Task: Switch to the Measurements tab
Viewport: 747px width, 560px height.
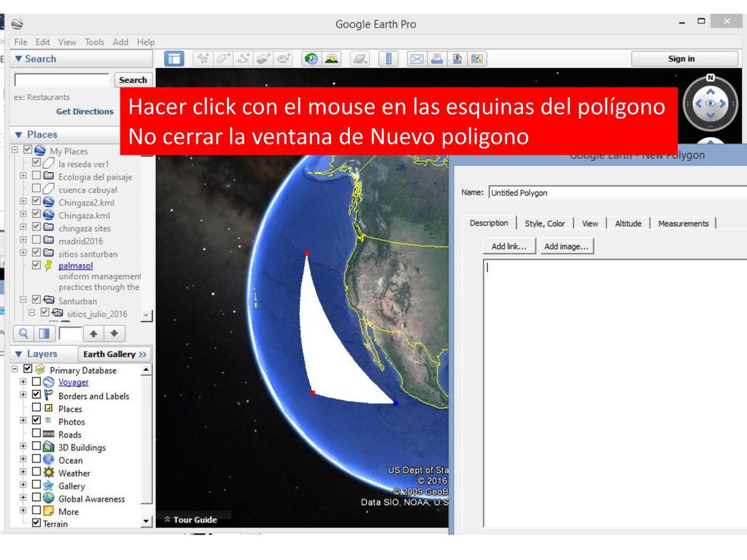Action: (683, 223)
